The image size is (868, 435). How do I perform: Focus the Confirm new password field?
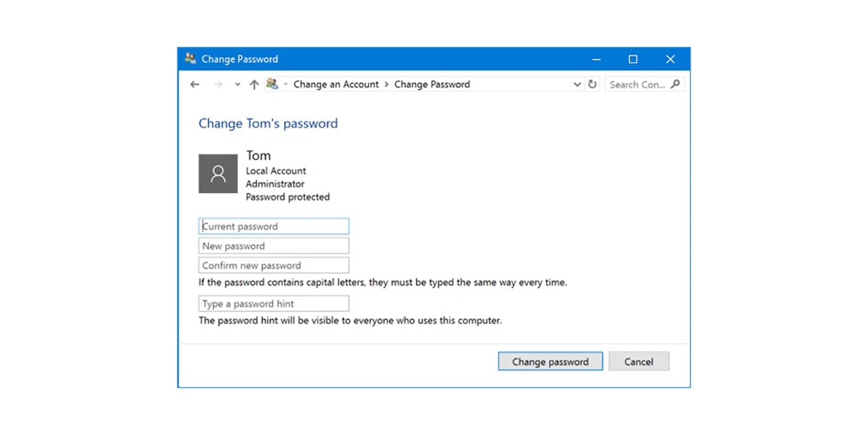click(x=273, y=265)
